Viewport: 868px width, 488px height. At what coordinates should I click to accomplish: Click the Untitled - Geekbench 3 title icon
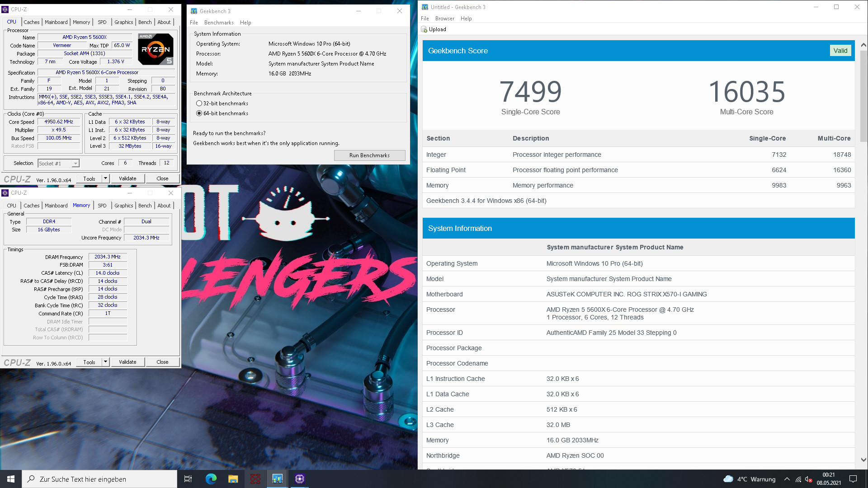[425, 7]
